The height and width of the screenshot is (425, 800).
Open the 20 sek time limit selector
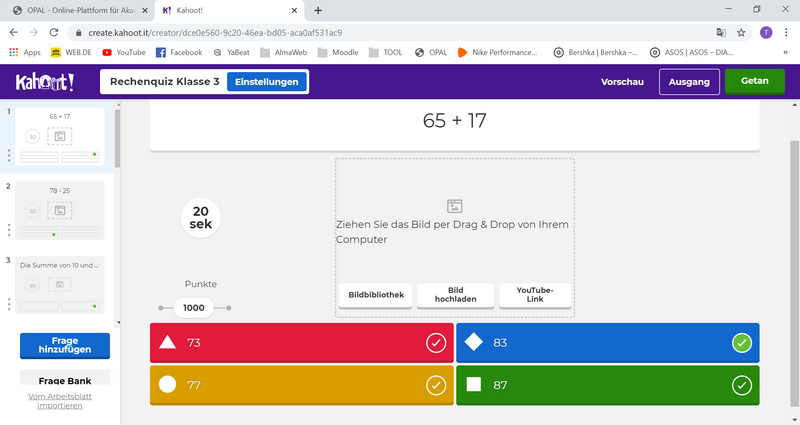point(200,217)
